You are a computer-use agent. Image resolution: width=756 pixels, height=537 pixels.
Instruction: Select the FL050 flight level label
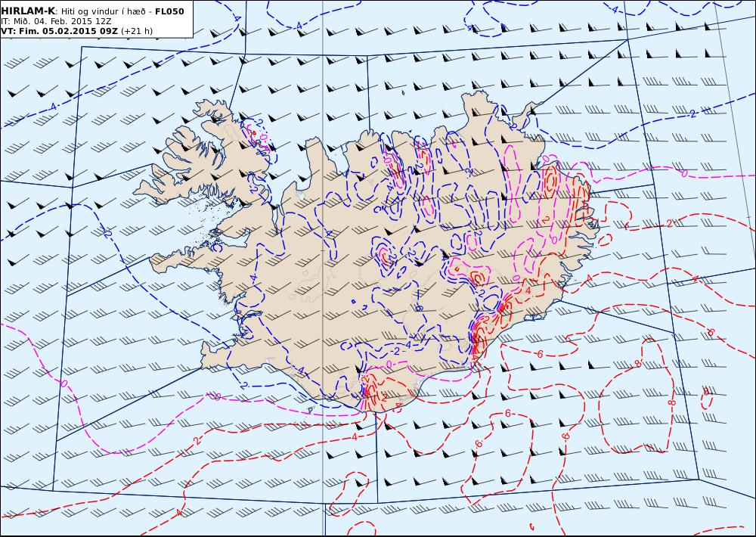tap(169, 11)
